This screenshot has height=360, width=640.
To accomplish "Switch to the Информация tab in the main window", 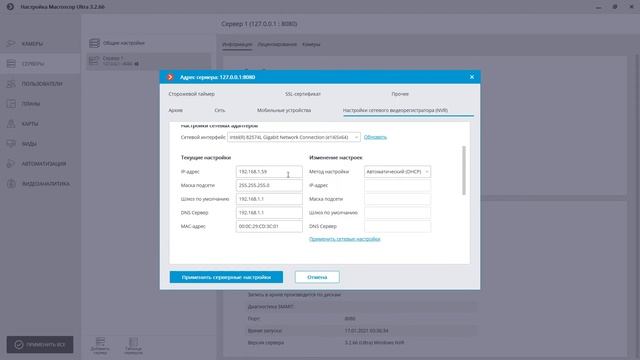I will point(237,44).
